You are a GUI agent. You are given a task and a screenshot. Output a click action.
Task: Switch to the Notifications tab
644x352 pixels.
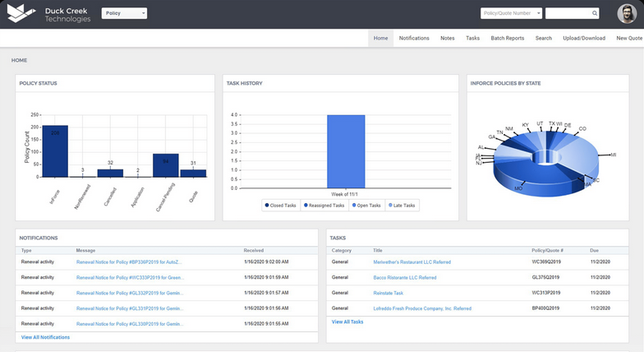pyautogui.click(x=414, y=38)
